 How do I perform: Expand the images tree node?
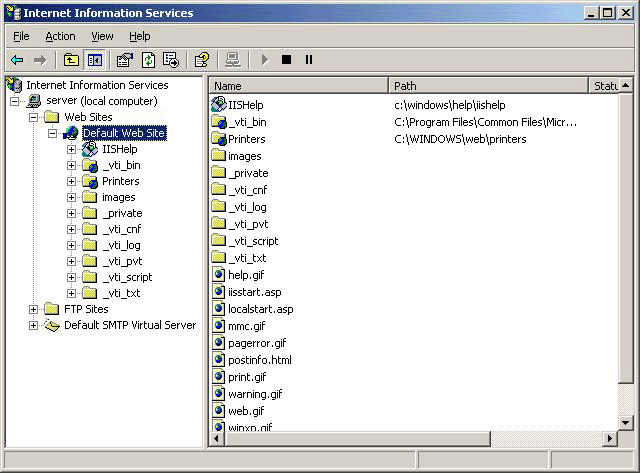click(x=71, y=198)
